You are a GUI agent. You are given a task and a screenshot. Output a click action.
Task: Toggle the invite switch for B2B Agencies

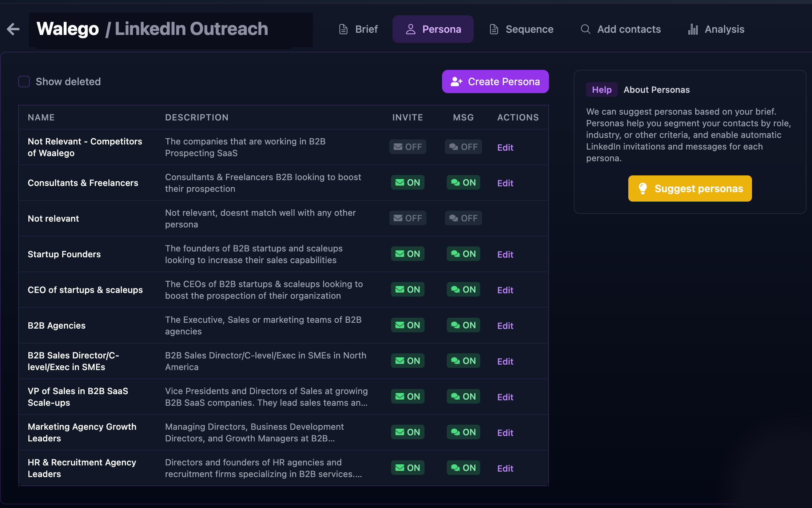(407, 325)
